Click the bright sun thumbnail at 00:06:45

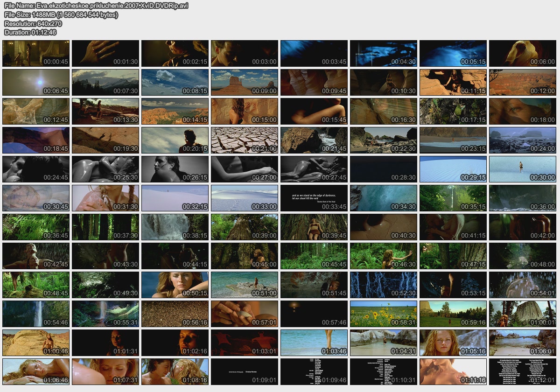[36, 82]
